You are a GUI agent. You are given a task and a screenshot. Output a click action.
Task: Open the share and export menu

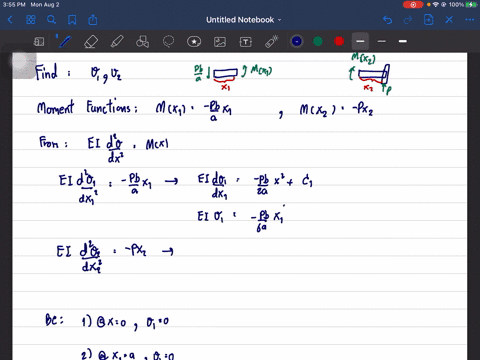click(93, 20)
